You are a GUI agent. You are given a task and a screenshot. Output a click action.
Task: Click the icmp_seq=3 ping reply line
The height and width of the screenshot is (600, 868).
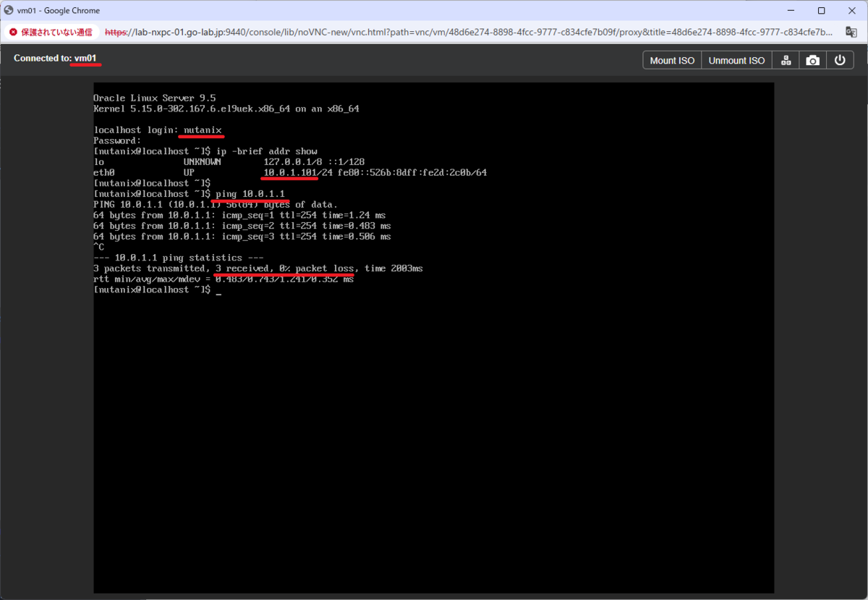pyautogui.click(x=242, y=237)
